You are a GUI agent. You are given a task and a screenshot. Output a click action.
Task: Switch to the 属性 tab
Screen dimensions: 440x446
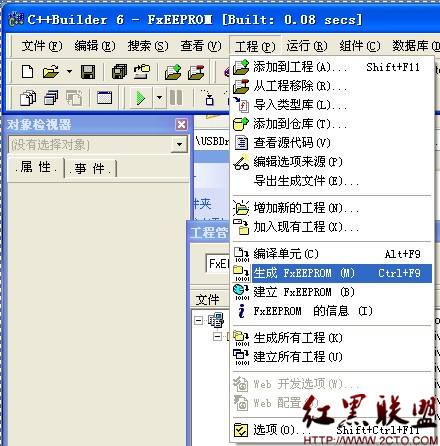click(35, 167)
